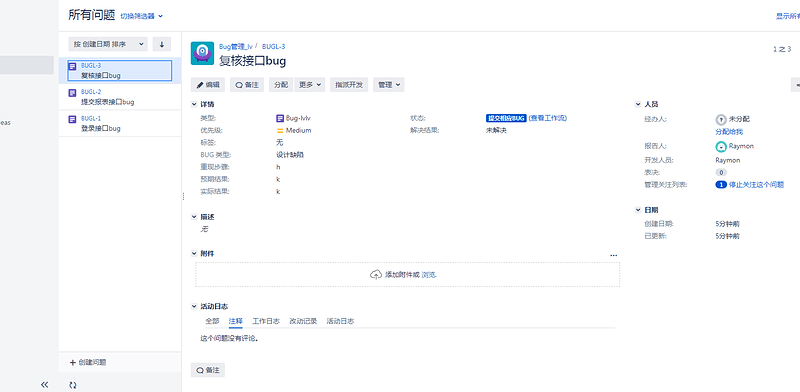Click the top 备注 comment button

click(x=247, y=85)
